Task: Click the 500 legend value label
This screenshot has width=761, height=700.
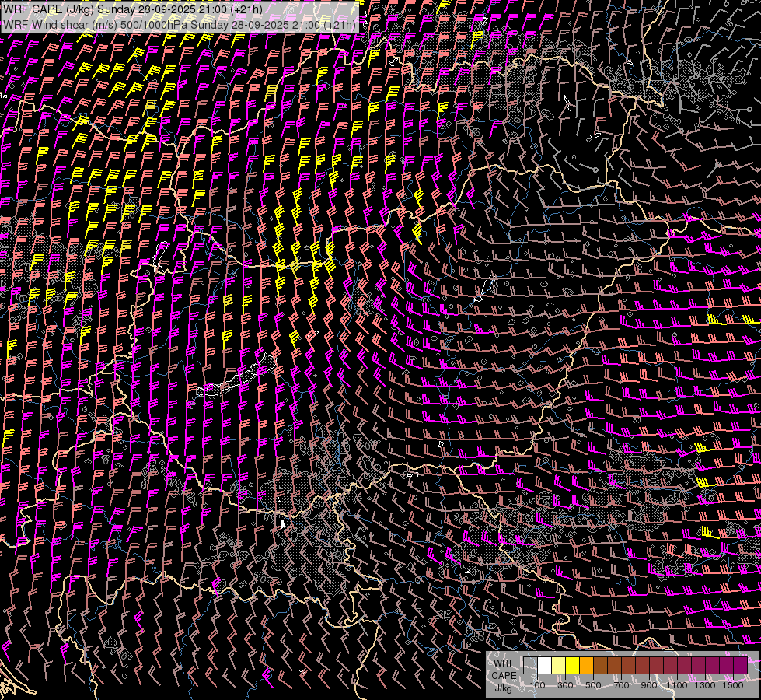Action: 593,685
